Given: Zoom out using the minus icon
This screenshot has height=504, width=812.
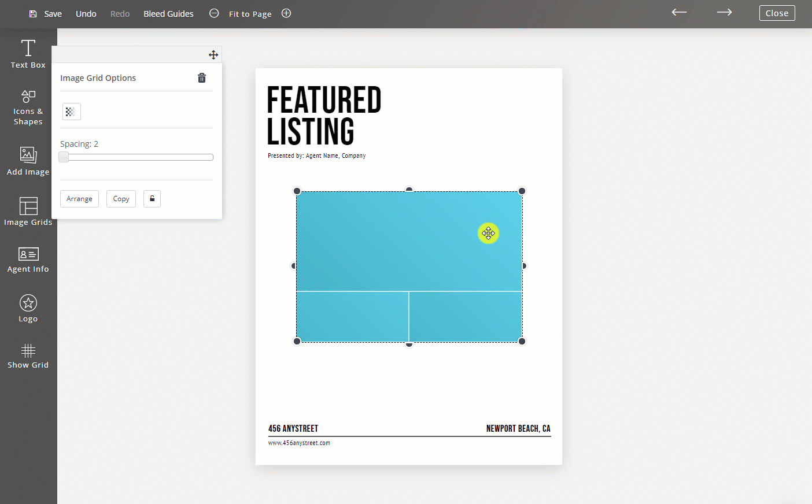Looking at the screenshot, I should pyautogui.click(x=213, y=13).
